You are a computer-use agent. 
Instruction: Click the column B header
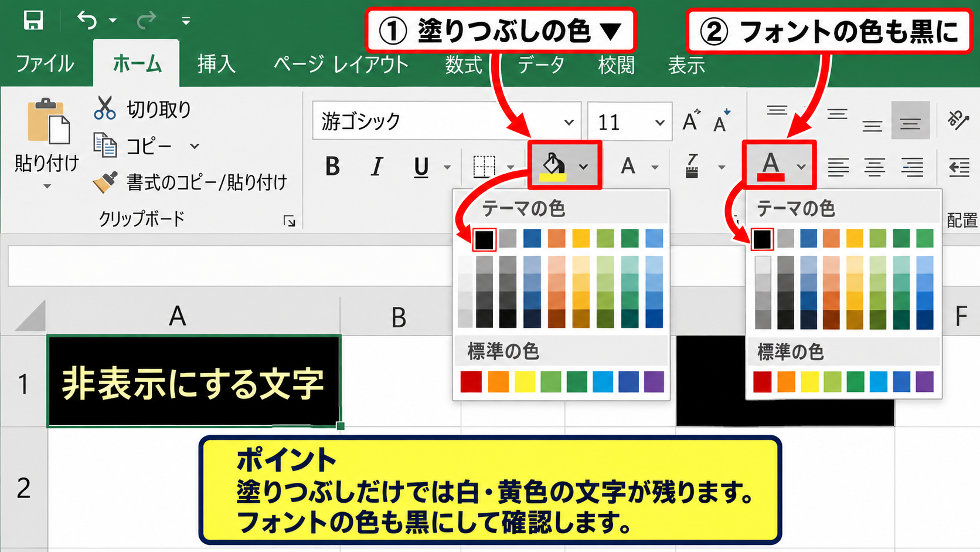click(x=399, y=317)
